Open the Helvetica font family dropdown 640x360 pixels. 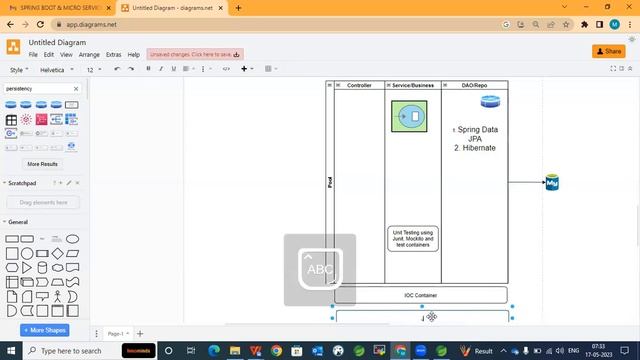pos(56,70)
